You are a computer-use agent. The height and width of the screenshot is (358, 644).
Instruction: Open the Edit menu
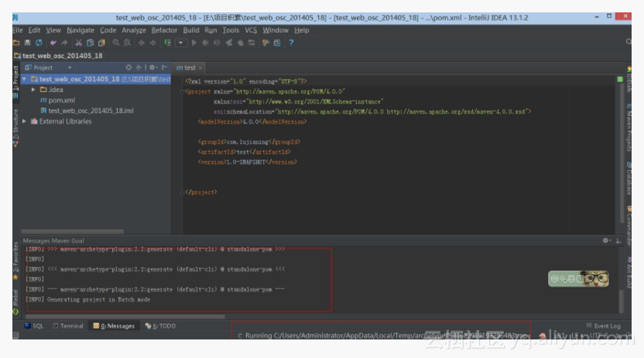coord(34,30)
